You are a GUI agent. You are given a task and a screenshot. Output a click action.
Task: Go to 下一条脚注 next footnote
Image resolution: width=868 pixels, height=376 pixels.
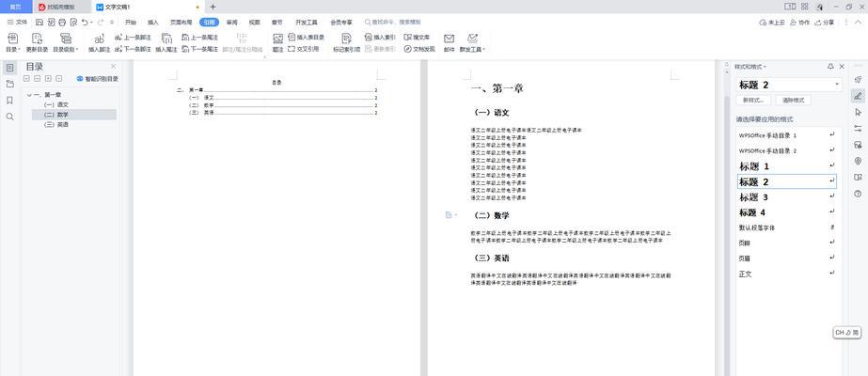133,49
